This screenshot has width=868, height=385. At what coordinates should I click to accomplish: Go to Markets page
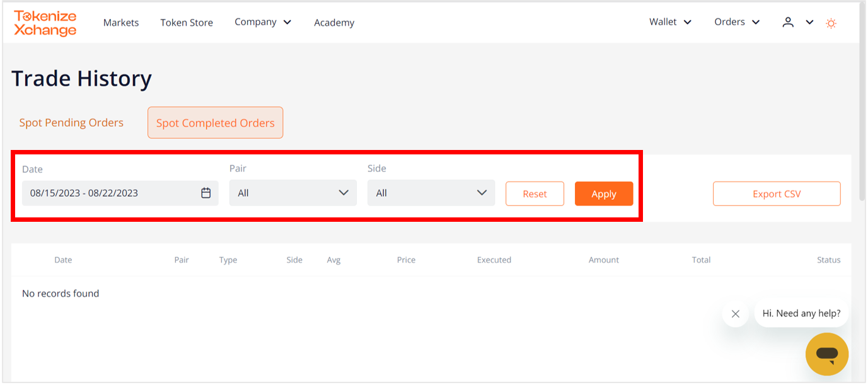point(121,23)
